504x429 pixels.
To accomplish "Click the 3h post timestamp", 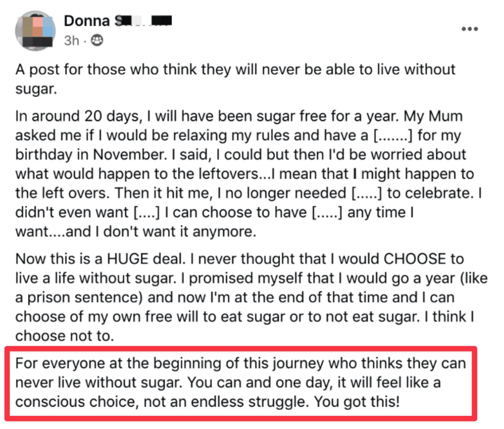I will click(x=72, y=40).
